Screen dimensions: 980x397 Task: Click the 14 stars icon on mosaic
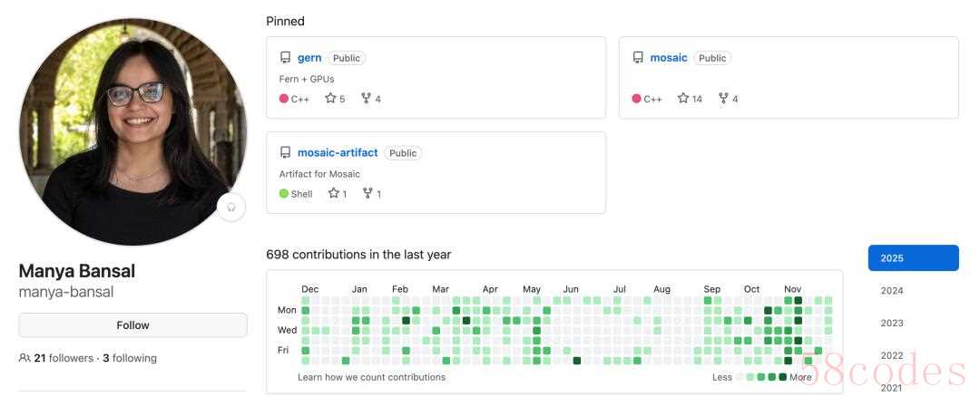[683, 99]
